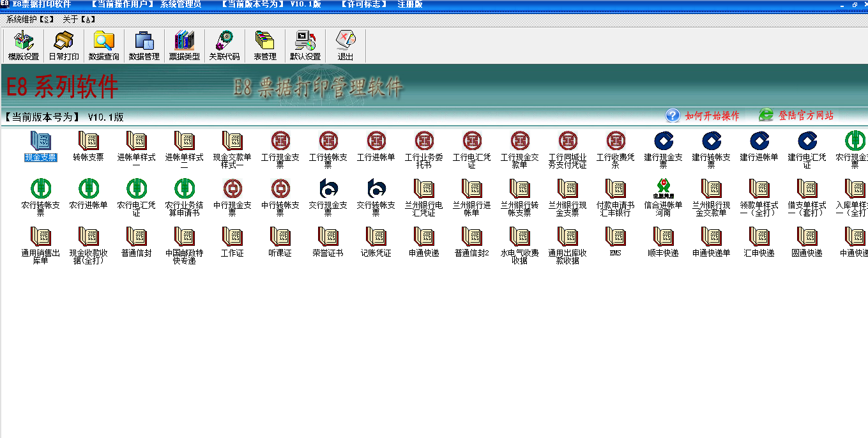Select the 交行现金支票 BOCOM icon
868x438 pixels.
328,197
